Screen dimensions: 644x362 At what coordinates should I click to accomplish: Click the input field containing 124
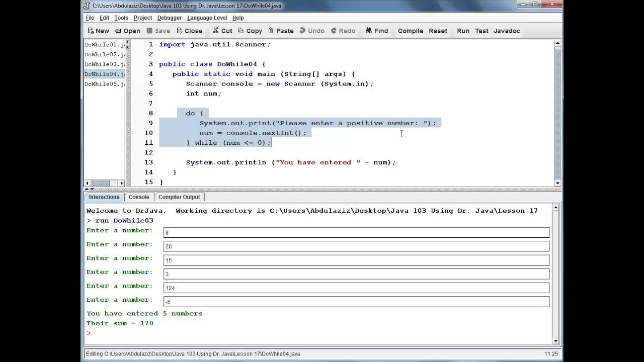point(356,288)
